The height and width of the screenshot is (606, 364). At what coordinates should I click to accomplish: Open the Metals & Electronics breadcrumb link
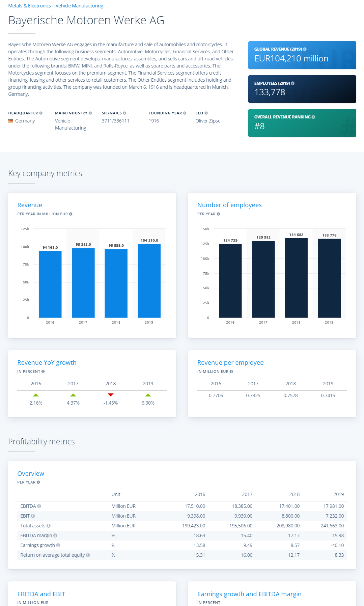(x=29, y=6)
